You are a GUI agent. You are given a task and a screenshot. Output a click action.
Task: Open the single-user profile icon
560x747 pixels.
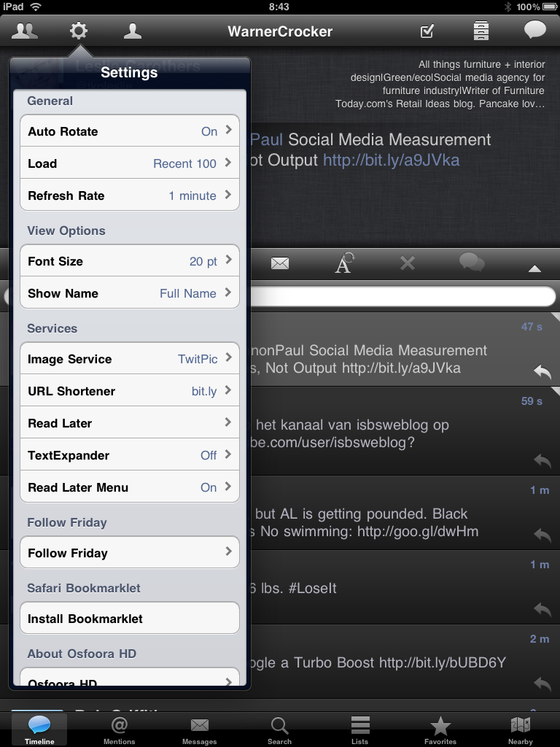133,31
